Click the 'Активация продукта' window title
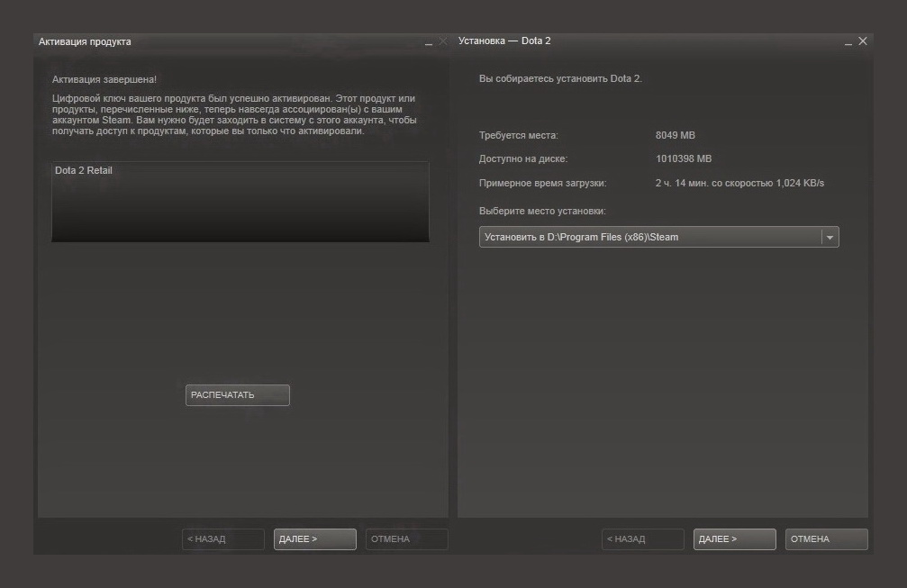Screen dimensions: 907x588 pyautogui.click(x=85, y=41)
